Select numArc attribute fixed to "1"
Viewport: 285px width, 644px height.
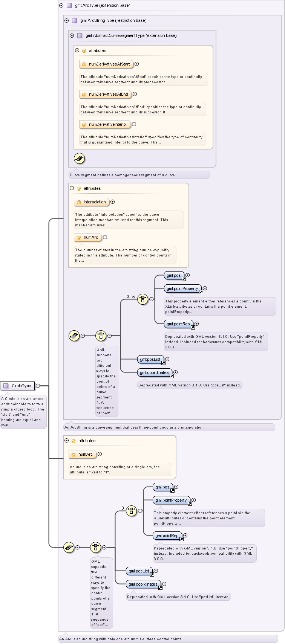click(x=83, y=454)
